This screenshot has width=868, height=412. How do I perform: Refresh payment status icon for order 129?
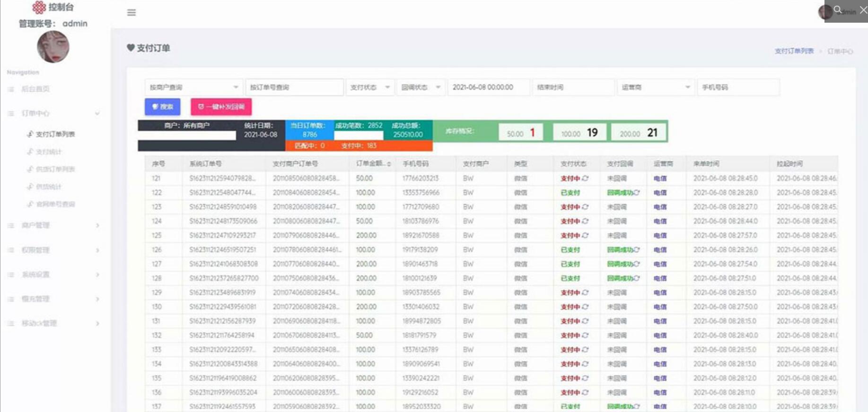click(x=585, y=292)
